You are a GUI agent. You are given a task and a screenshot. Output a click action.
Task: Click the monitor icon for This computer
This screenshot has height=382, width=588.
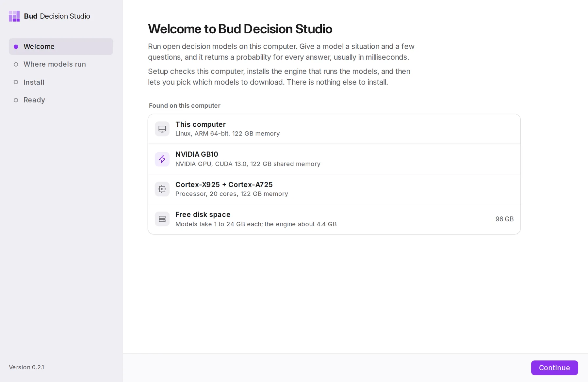(162, 129)
